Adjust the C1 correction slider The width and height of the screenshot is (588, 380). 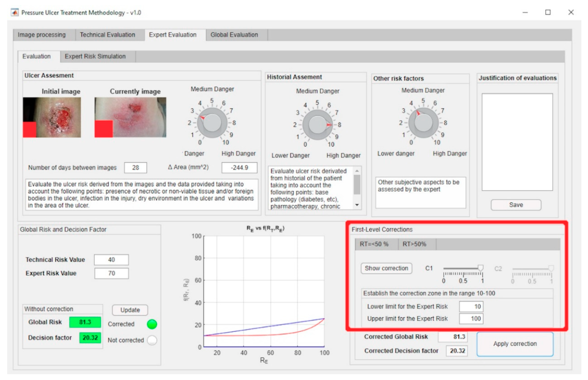[463, 269]
